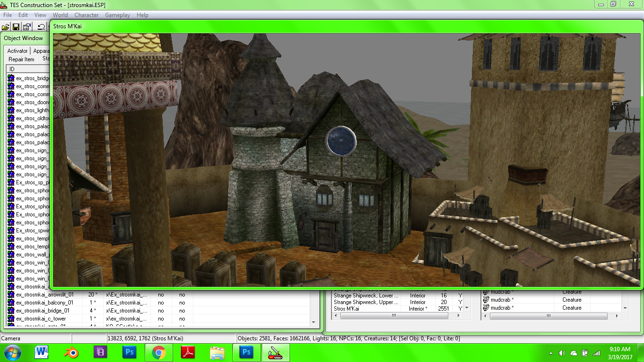The height and width of the screenshot is (362, 644).
Task: Click the Undo toolbar icon
Action: (41, 27)
